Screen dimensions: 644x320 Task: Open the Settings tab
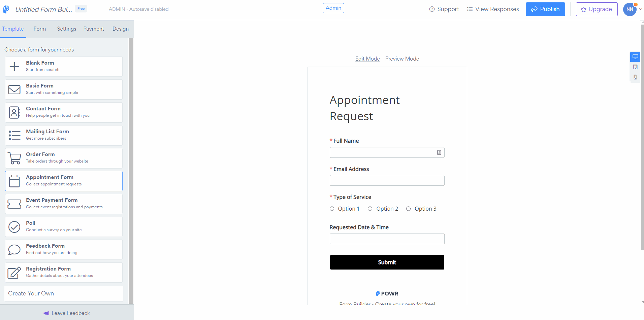(67, 29)
